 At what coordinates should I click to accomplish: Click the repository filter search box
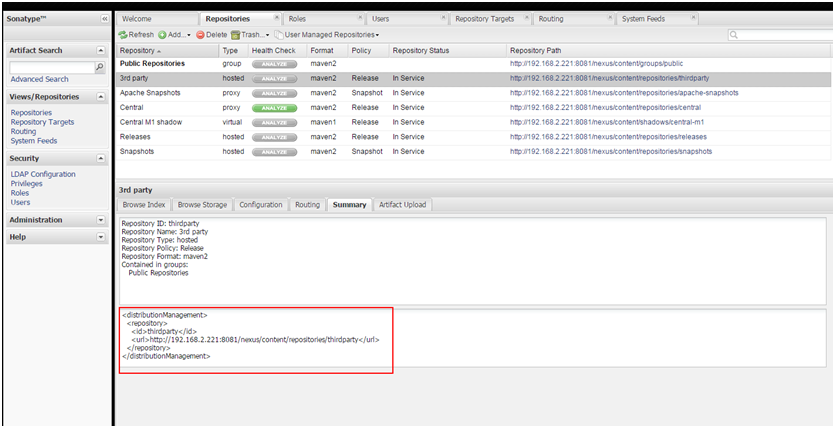click(781, 35)
